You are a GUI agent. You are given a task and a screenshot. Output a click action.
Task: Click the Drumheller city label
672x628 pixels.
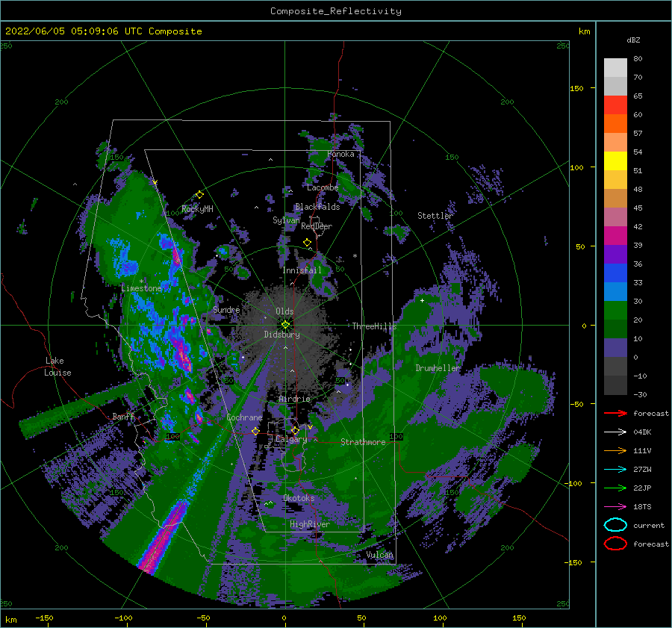tap(438, 368)
